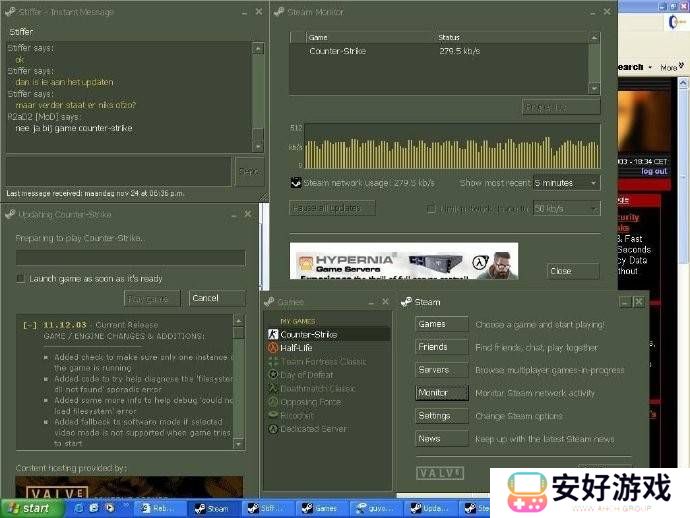Click the Ricochet game icon
Screen dimensions: 690x518
272,415
